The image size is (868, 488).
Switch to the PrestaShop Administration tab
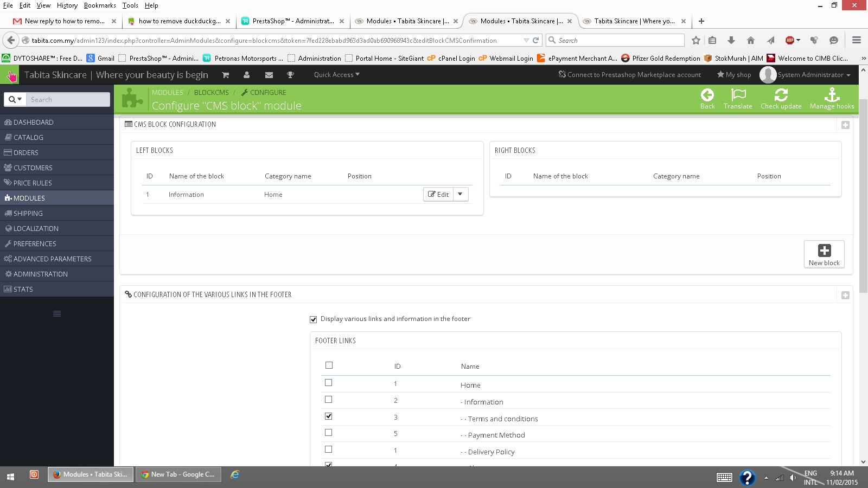click(293, 21)
